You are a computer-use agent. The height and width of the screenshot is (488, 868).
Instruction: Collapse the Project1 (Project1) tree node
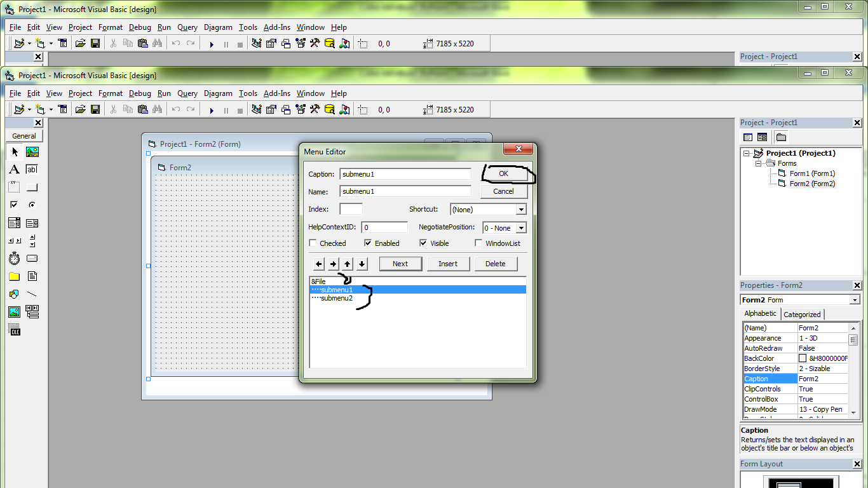tap(747, 153)
